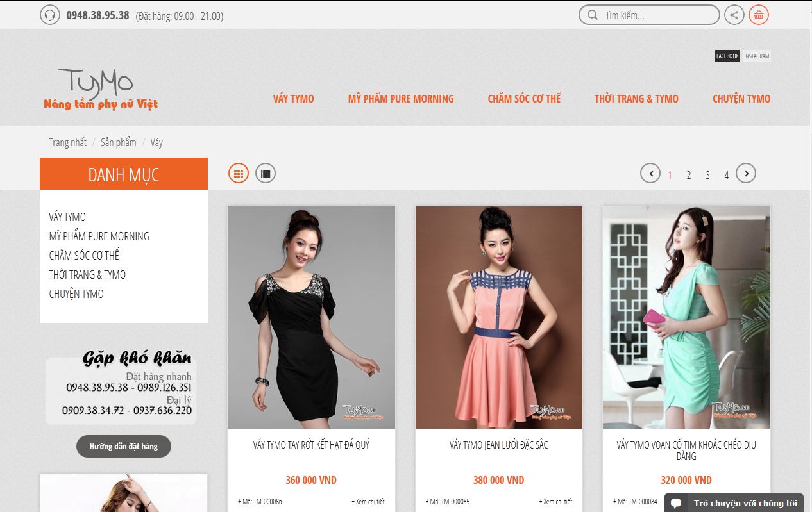Open the shopping cart icon

[758, 14]
